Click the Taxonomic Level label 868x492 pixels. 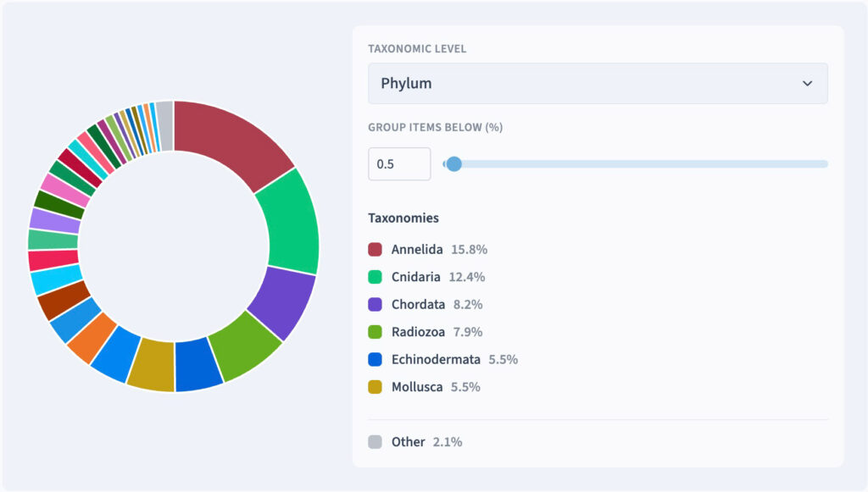click(x=417, y=48)
